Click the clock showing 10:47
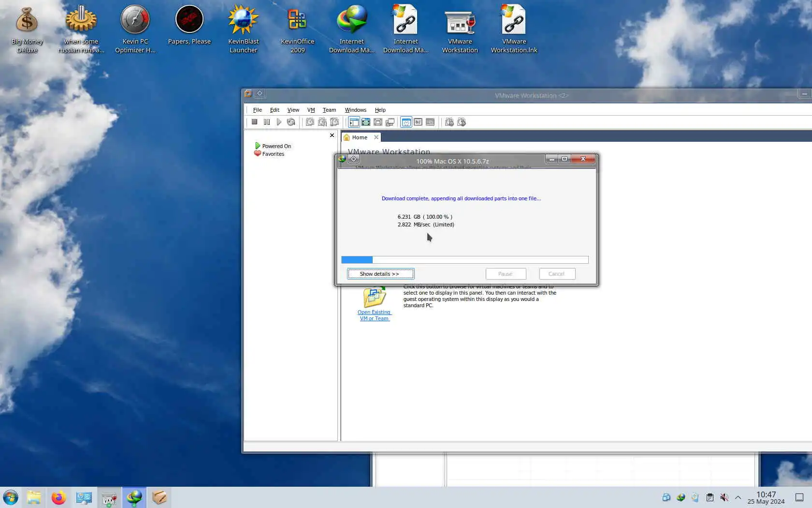812x508 pixels. 766,497
